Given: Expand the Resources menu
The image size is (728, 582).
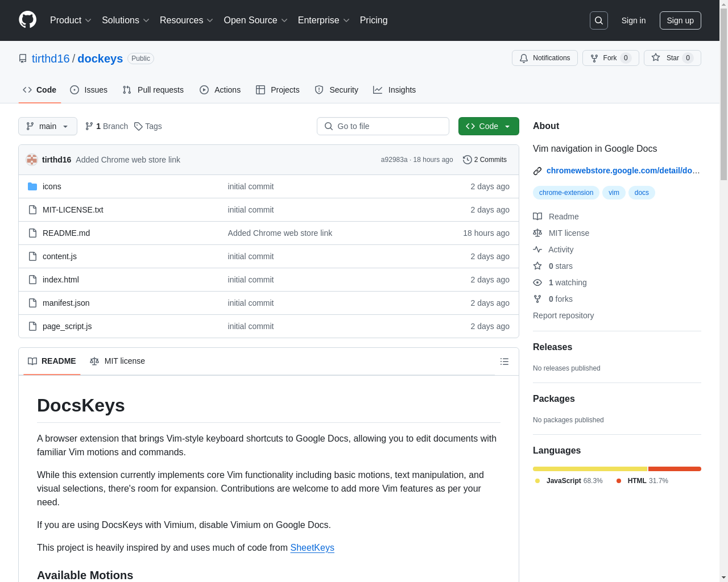Looking at the screenshot, I should pos(187,20).
